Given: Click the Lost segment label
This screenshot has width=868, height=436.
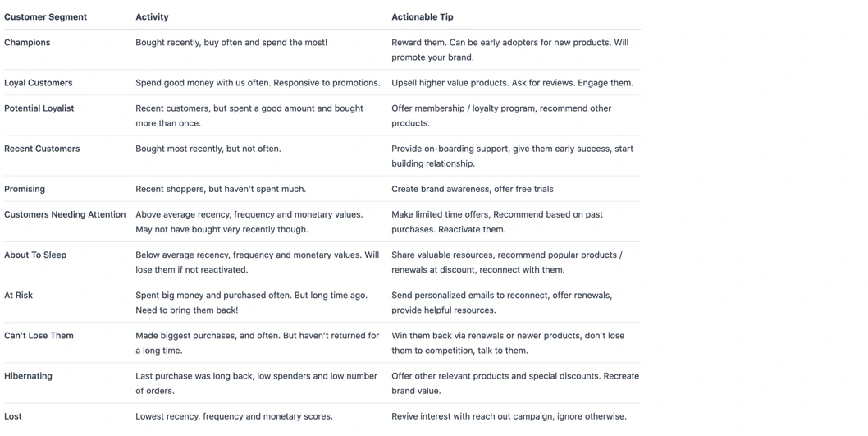Looking at the screenshot, I should coord(13,416).
